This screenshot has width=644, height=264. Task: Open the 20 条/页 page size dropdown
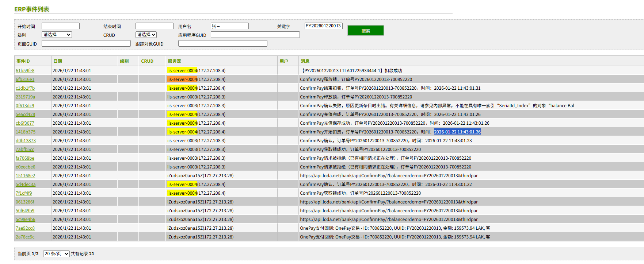(x=56, y=254)
